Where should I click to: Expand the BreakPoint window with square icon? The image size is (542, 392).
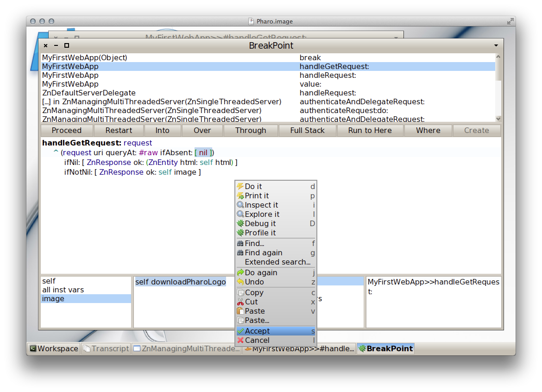67,45
